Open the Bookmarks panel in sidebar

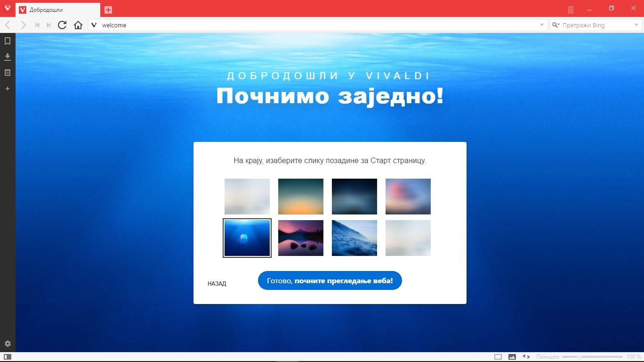point(8,41)
